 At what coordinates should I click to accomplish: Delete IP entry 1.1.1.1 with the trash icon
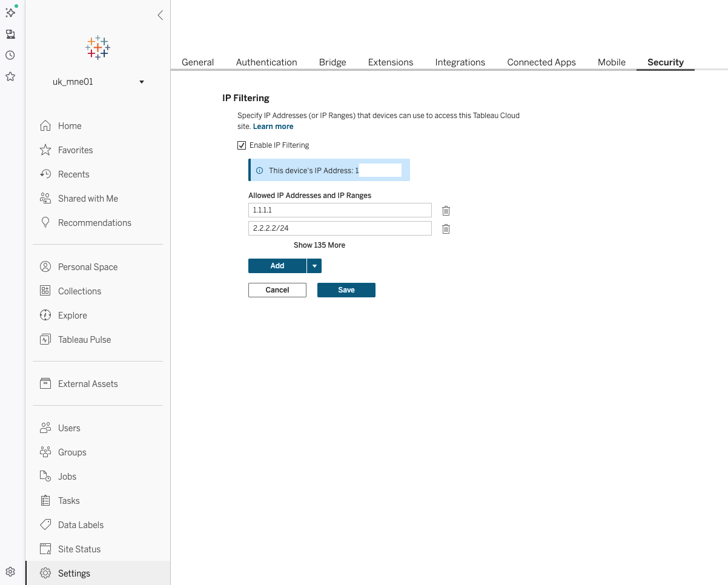point(446,210)
